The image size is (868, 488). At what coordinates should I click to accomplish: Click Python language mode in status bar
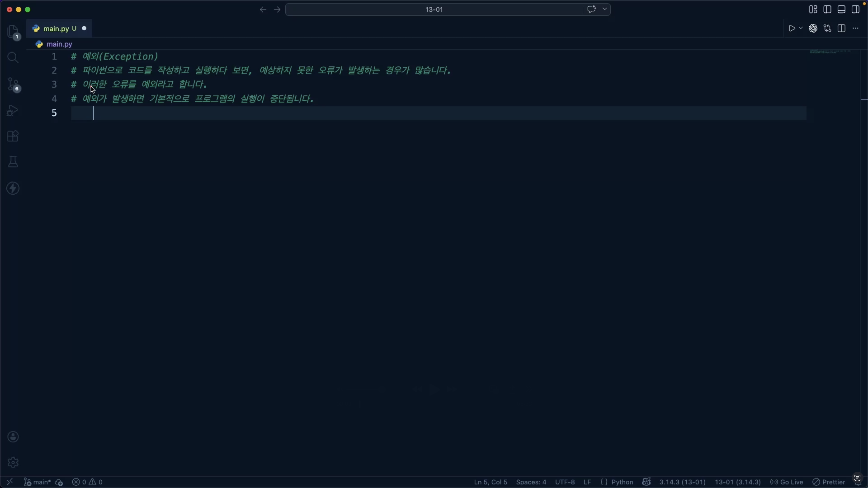pyautogui.click(x=622, y=482)
